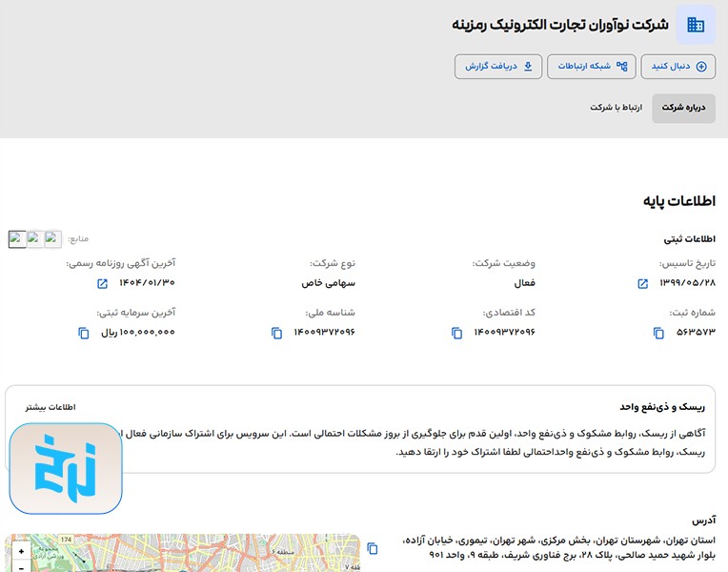Open the link icon beside establishment date ۱۳۹۹/۰۵/۲۸
Screen dimensions: 728x572
[x=642, y=284]
